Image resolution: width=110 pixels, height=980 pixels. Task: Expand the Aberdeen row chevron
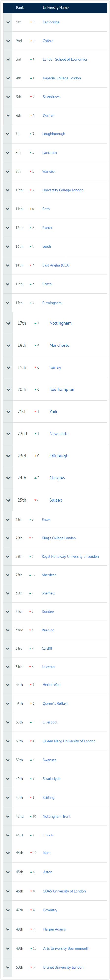pos(8,575)
